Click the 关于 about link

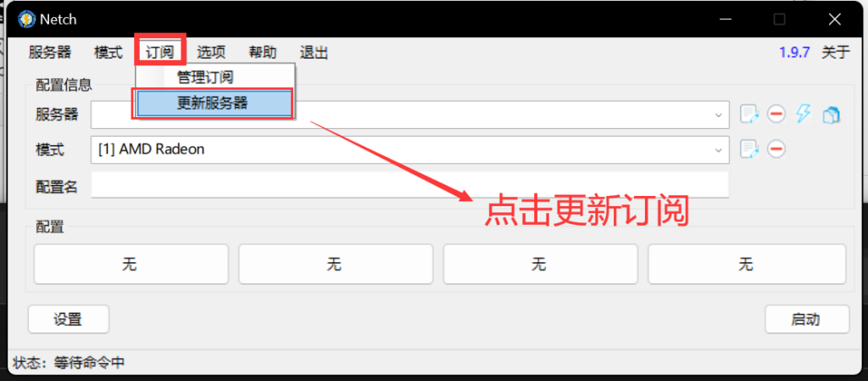[x=835, y=53]
